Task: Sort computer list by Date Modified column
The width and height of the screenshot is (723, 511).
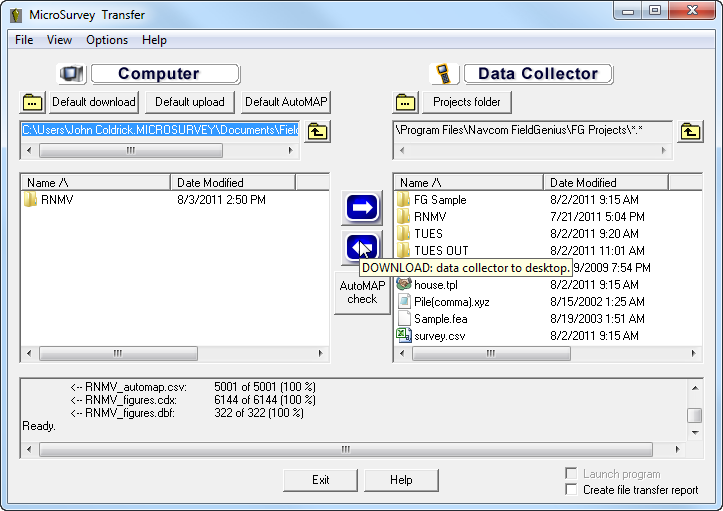Action: coord(233,183)
